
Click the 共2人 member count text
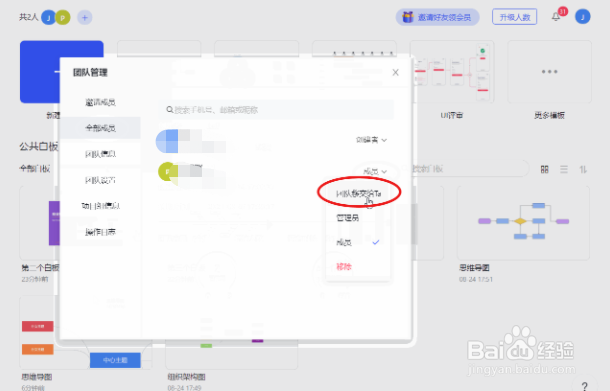click(29, 17)
